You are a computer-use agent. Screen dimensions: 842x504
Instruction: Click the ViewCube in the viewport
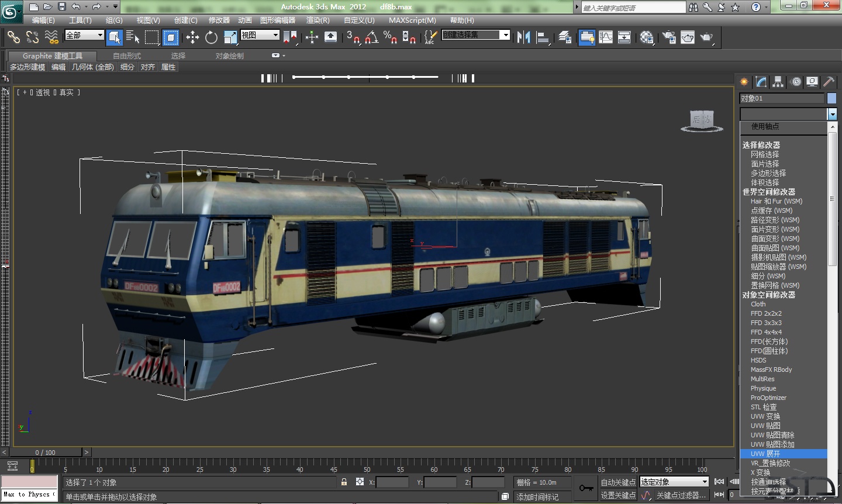(702, 120)
